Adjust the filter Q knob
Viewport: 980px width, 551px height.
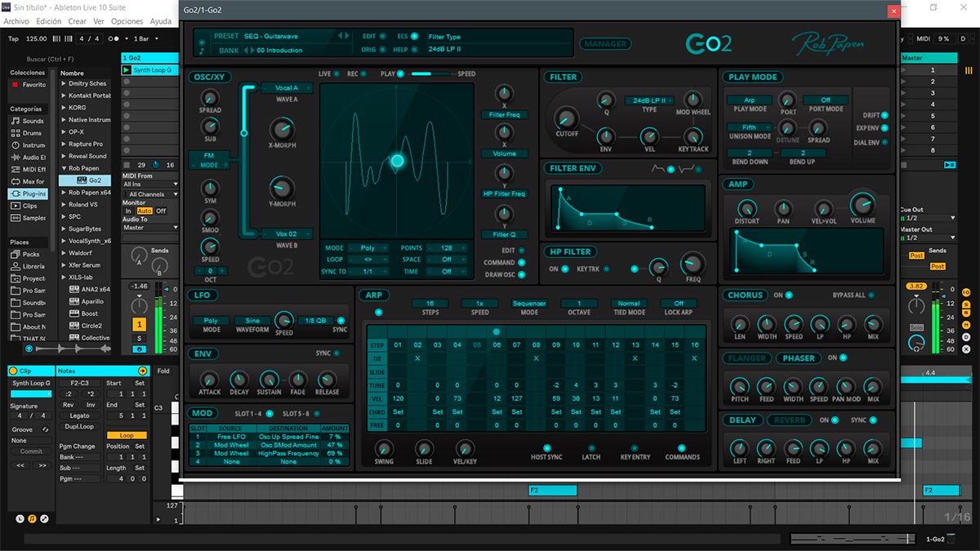pos(606,100)
